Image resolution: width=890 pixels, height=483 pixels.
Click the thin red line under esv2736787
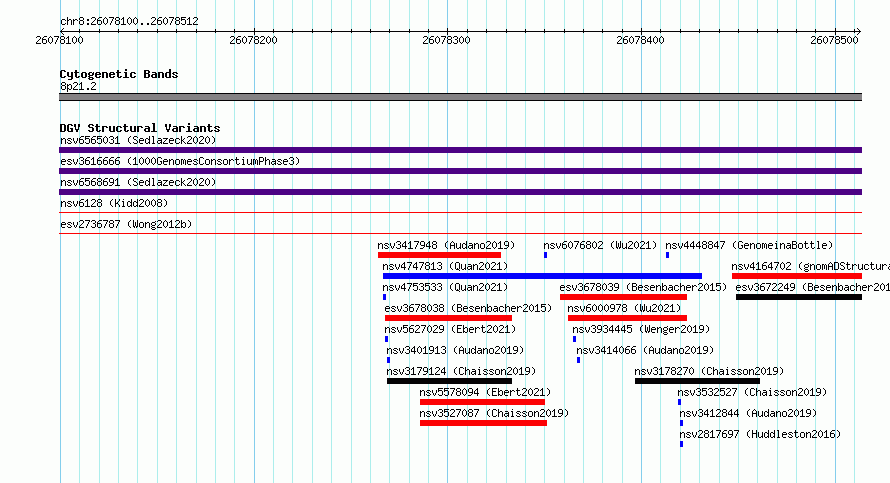pyautogui.click(x=460, y=233)
